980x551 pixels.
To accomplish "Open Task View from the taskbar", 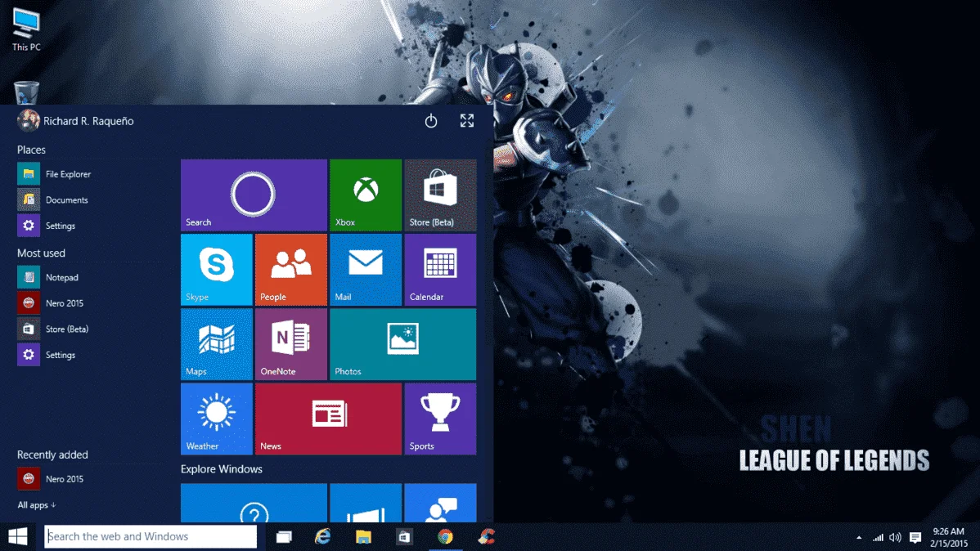I will coord(284,536).
